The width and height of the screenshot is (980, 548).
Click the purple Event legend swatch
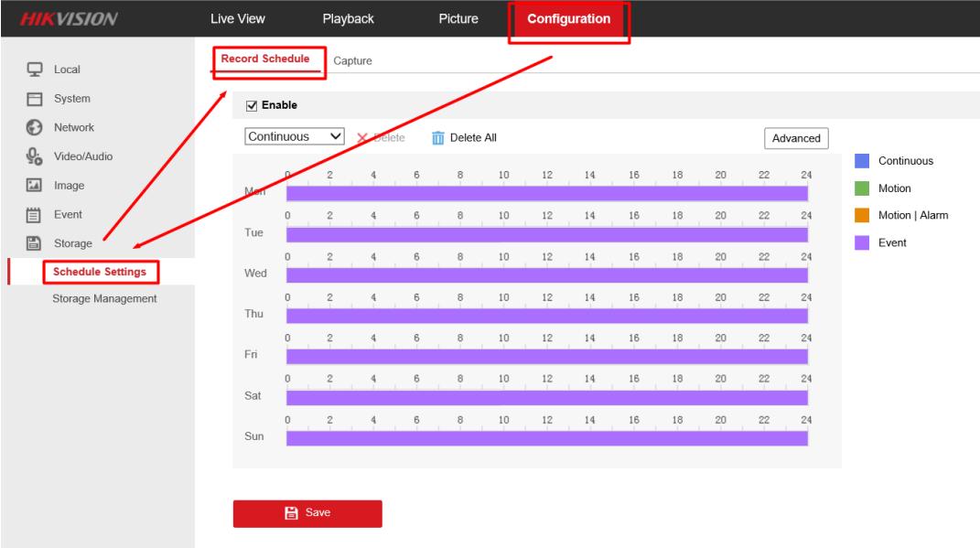pyautogui.click(x=862, y=242)
